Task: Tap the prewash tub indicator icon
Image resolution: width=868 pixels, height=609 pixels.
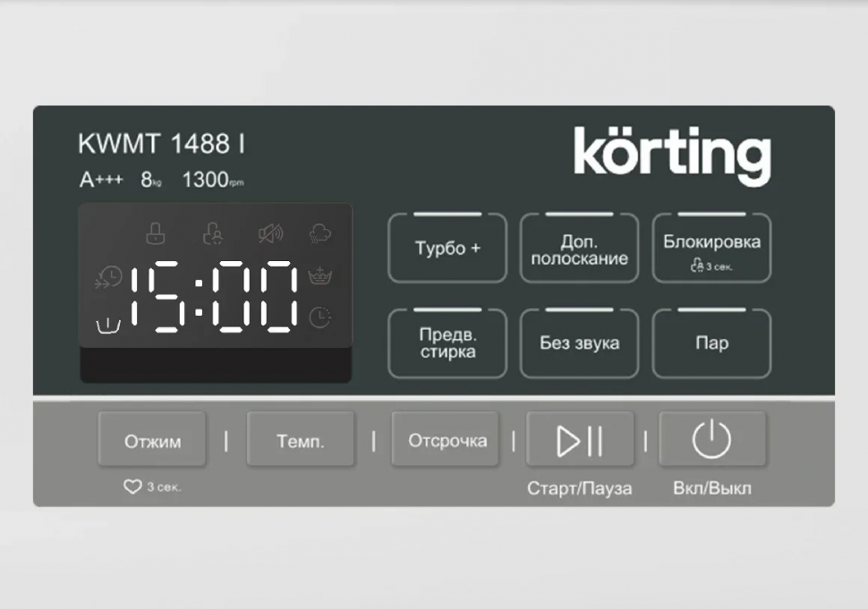Action: coord(108,326)
